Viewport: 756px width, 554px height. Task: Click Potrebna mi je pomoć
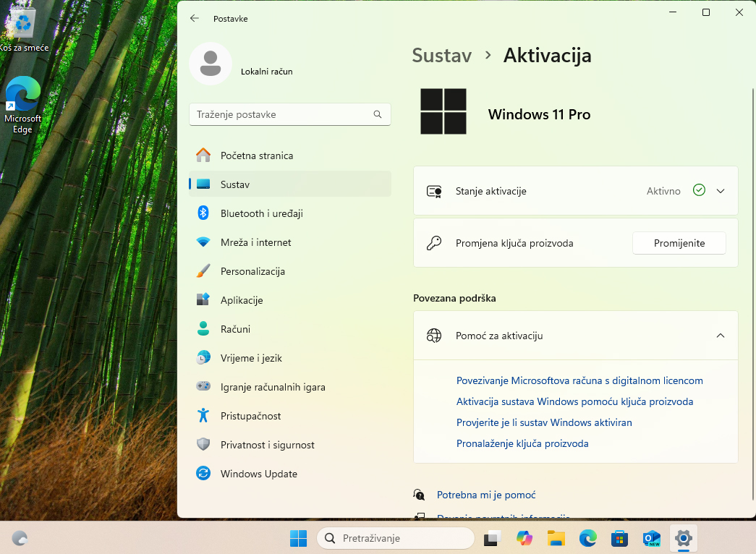click(x=485, y=495)
